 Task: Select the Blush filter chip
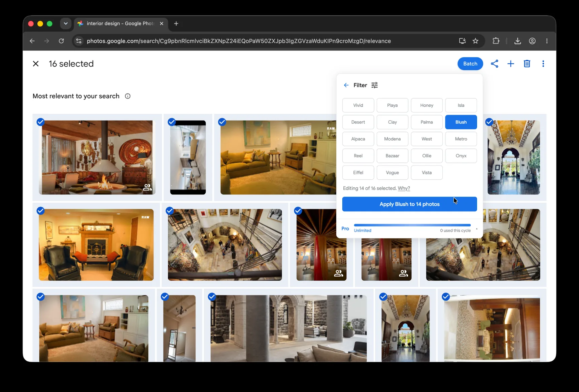pyautogui.click(x=461, y=122)
